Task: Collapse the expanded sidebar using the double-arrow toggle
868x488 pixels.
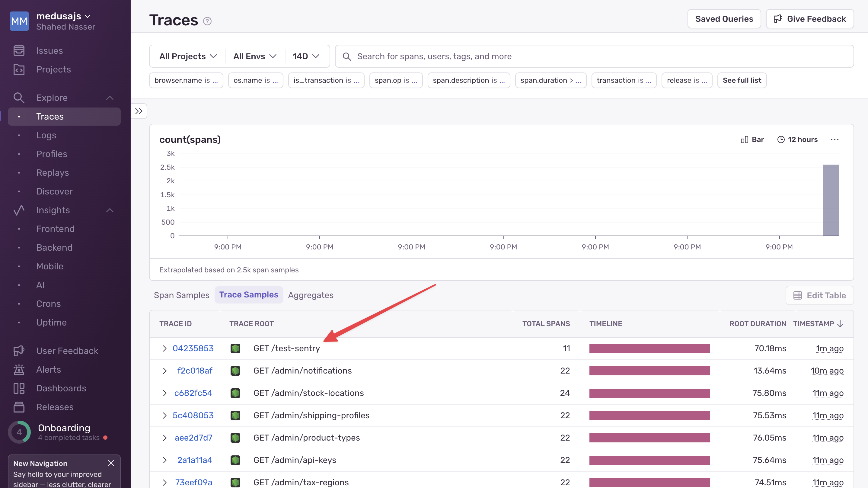Action: pos(139,111)
